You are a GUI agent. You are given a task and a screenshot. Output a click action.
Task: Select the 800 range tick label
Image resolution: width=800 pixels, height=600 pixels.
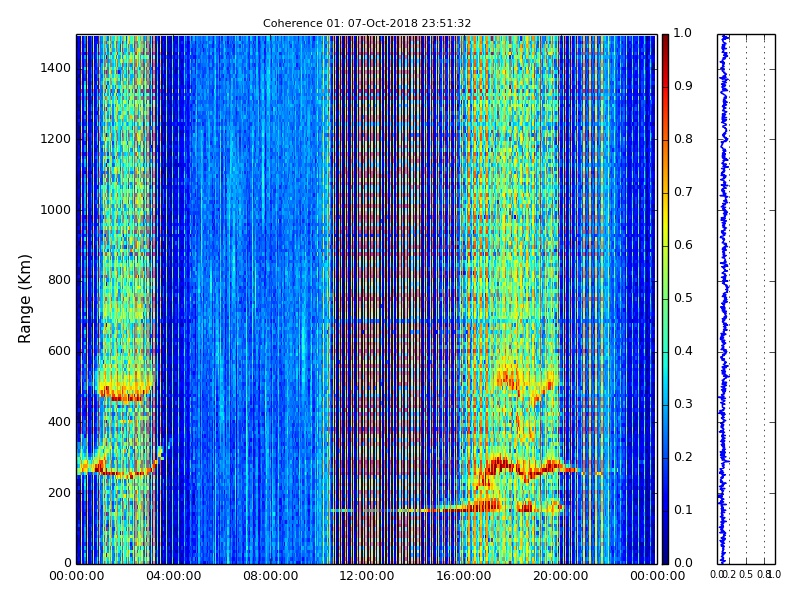[x=59, y=280]
